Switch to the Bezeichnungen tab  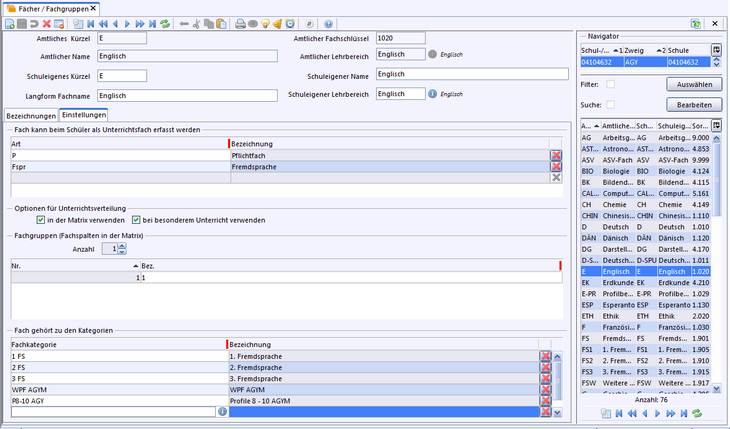pyautogui.click(x=30, y=115)
